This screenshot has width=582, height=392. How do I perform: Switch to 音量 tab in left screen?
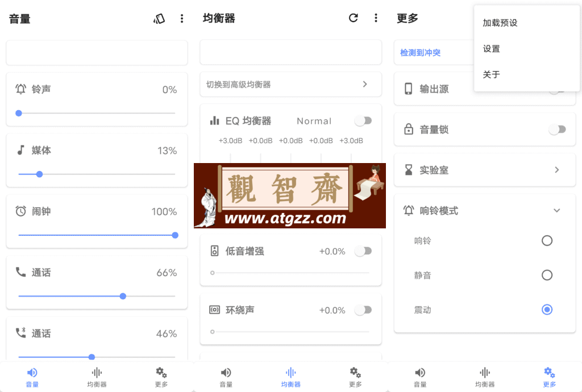click(32, 378)
